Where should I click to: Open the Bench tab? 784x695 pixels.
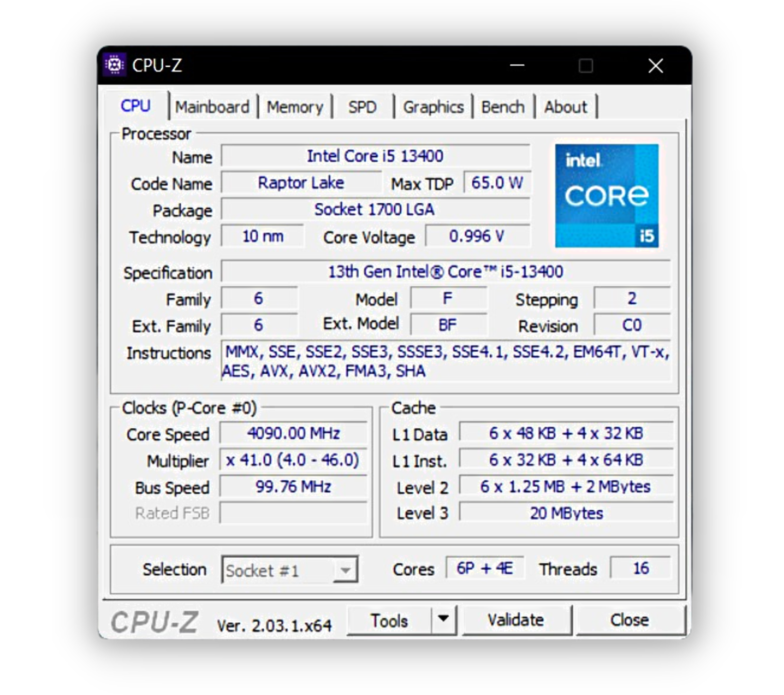click(x=503, y=107)
